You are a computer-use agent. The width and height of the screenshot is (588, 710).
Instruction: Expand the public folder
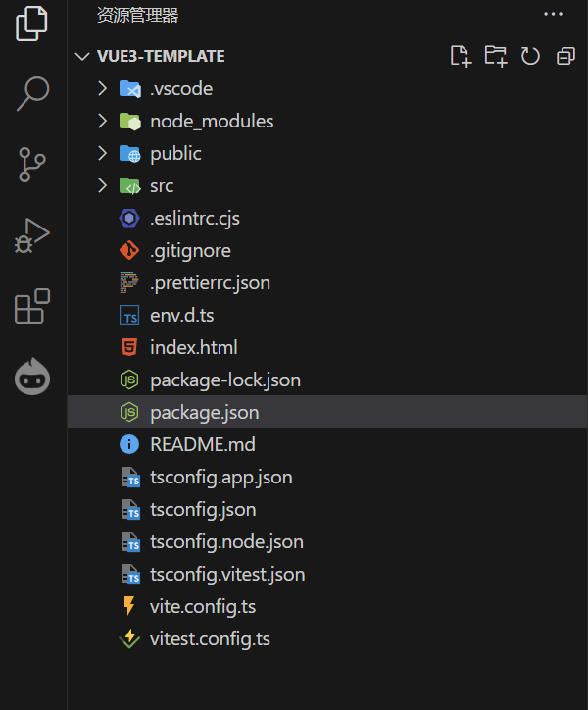(x=174, y=154)
